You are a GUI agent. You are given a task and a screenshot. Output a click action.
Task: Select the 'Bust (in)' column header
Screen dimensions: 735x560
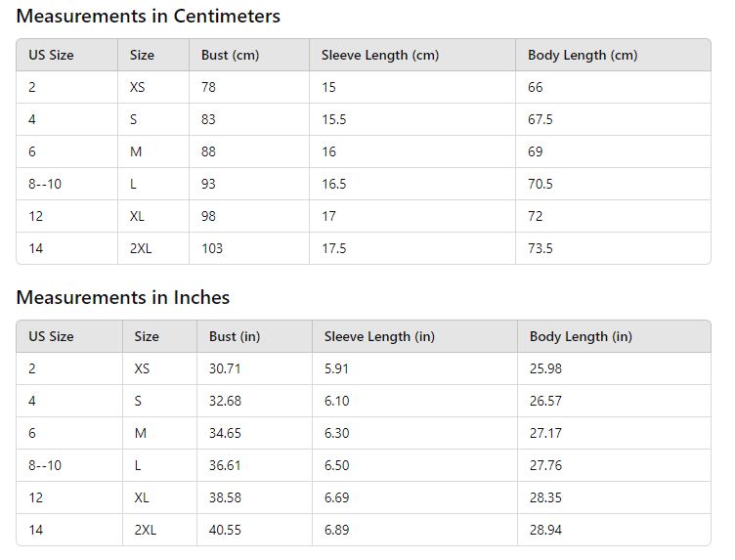point(235,337)
